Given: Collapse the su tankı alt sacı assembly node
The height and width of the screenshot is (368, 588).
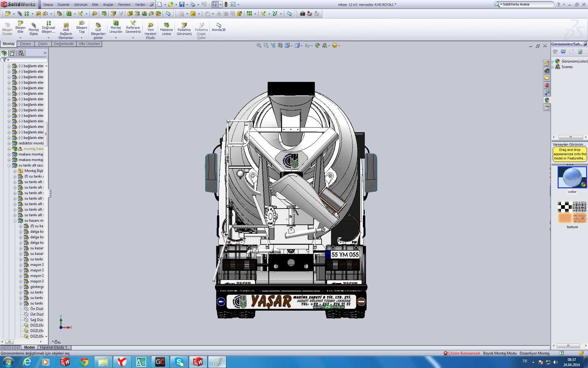Looking at the screenshot, I should pyautogui.click(x=9, y=165).
